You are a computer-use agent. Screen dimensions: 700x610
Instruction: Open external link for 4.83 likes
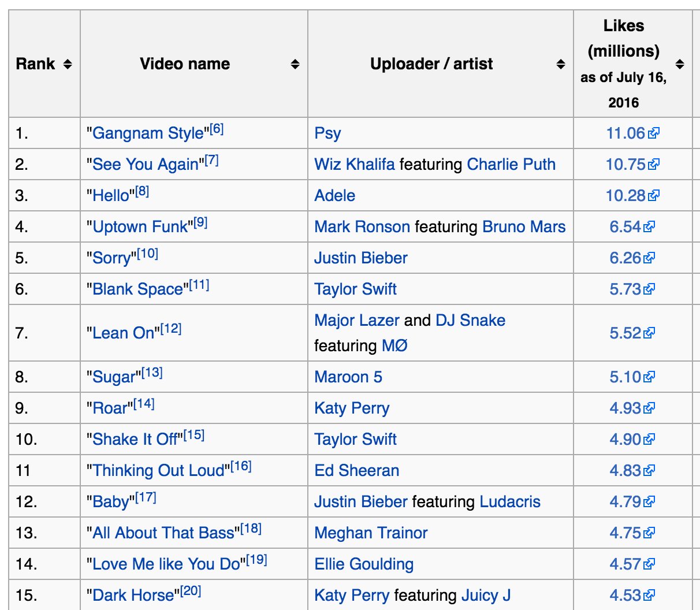click(x=632, y=471)
